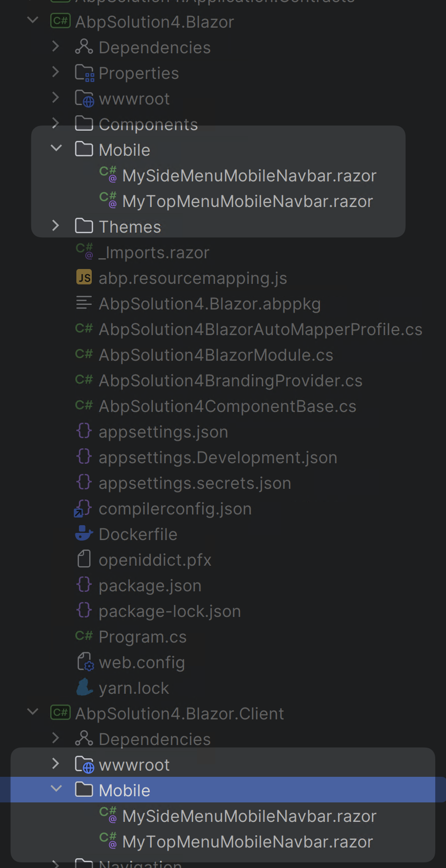Expand the Themes folder
Screen dimensions: 446x868
(56, 225)
